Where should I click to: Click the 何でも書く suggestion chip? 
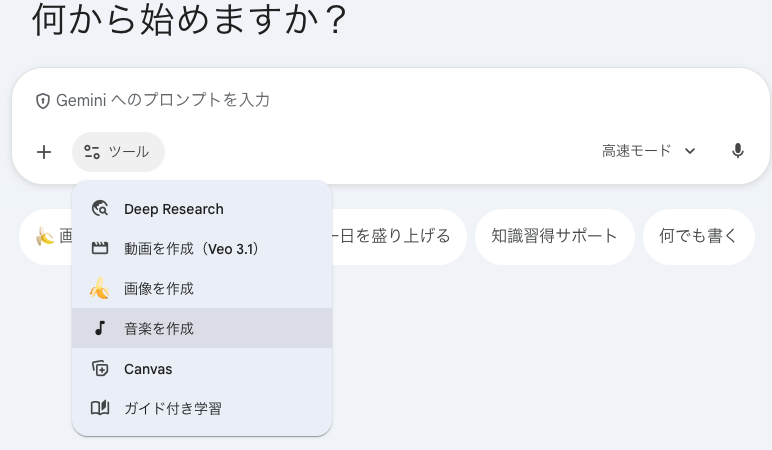pos(698,237)
